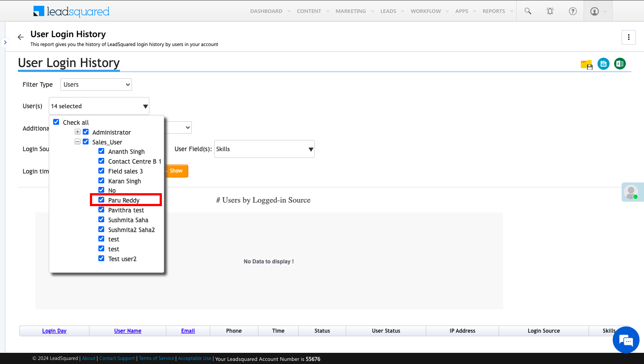The height and width of the screenshot is (364, 644).
Task: Open the three-dot more options menu
Action: tap(629, 37)
